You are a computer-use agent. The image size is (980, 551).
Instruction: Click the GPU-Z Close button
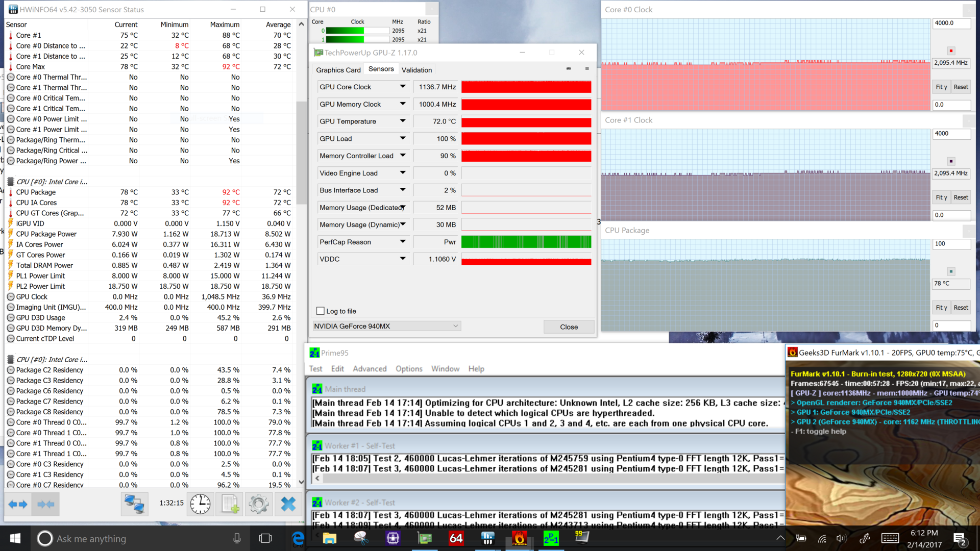pos(569,327)
